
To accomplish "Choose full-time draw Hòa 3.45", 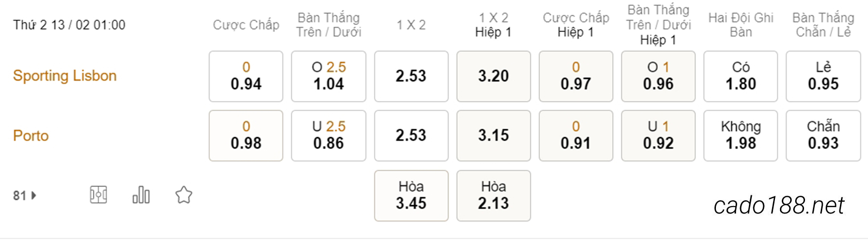I will [x=411, y=195].
